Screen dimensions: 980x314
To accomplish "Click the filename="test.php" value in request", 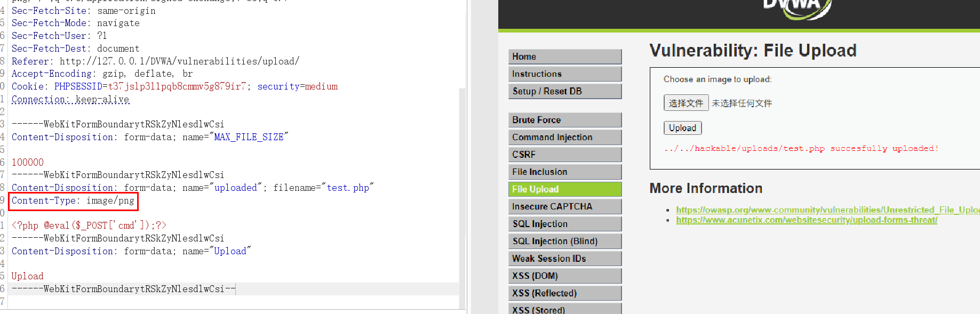I will pyautogui.click(x=323, y=188).
